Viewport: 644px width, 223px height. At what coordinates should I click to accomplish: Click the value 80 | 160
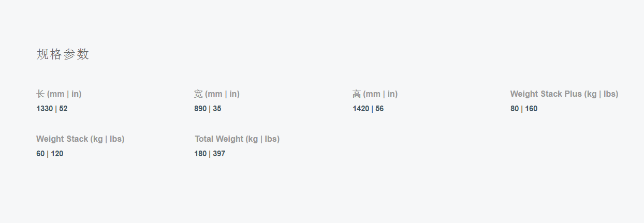(x=524, y=109)
